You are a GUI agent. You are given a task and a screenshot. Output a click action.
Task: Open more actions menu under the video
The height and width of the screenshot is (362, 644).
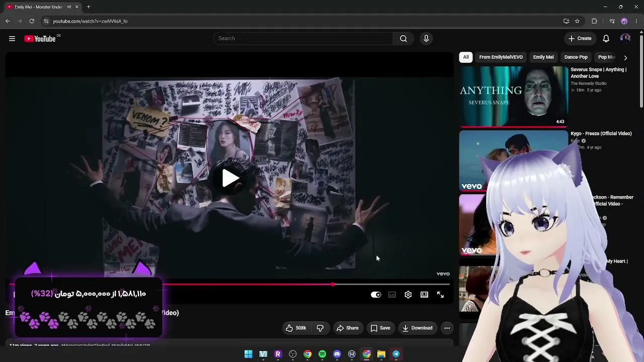coord(447,328)
